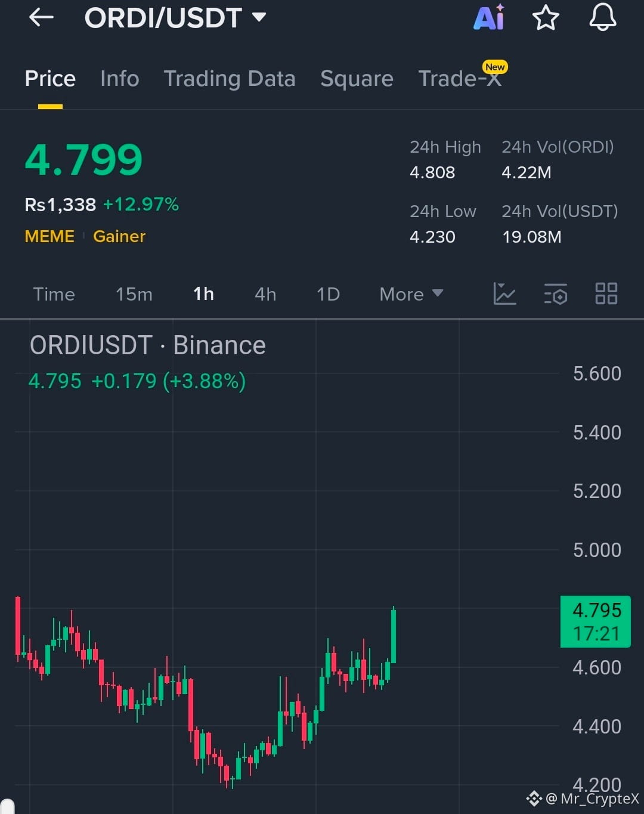Screen dimensions: 644x814
Task: Tap the 24h Vol(USDT) value 19.08M
Action: [532, 237]
